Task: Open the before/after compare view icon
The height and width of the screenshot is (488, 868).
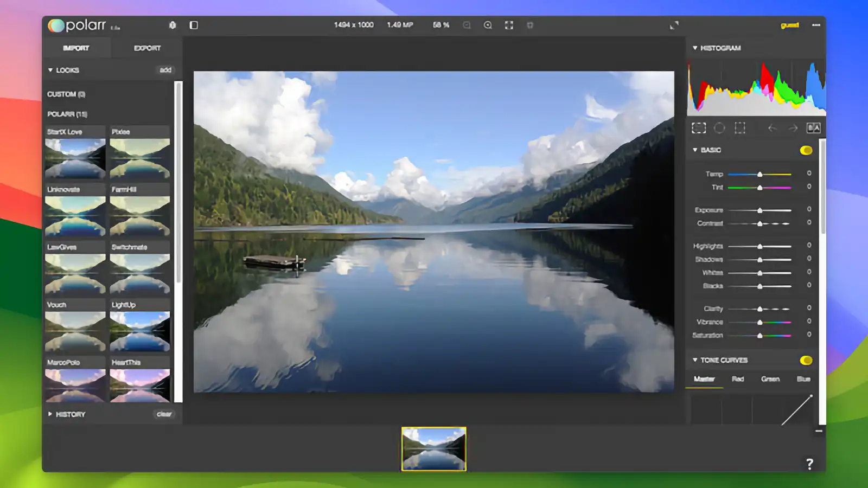Action: (x=814, y=128)
